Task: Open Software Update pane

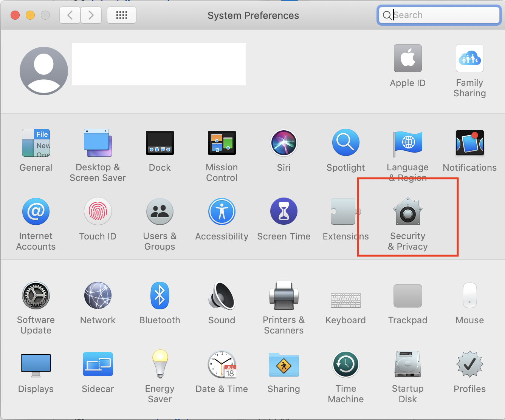Action: tap(36, 295)
